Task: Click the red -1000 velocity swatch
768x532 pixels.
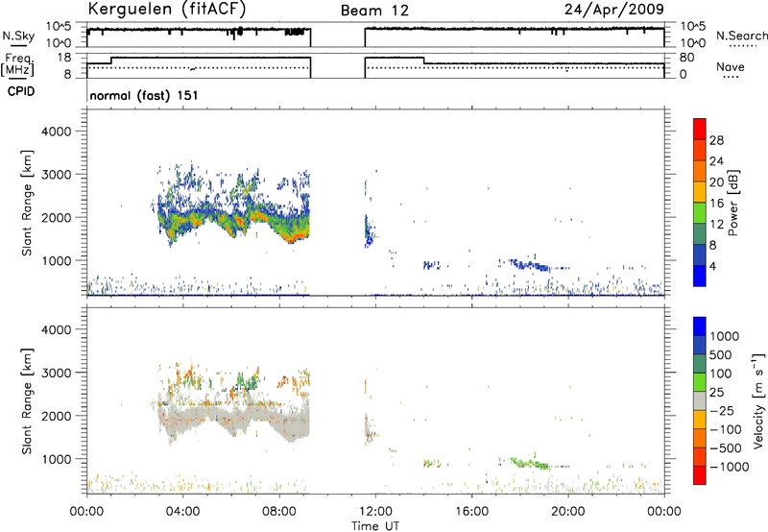Action: (700, 475)
